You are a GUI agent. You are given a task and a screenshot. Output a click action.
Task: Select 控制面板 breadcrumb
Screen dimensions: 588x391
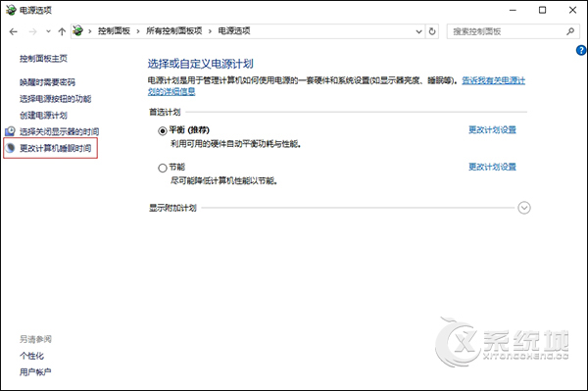click(x=114, y=31)
